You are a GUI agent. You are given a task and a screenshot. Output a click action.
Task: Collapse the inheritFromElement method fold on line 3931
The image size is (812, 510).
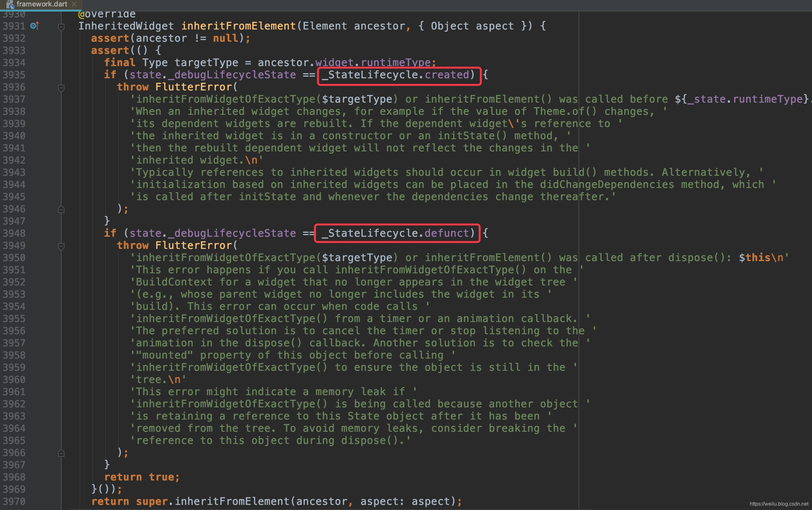[61, 27]
